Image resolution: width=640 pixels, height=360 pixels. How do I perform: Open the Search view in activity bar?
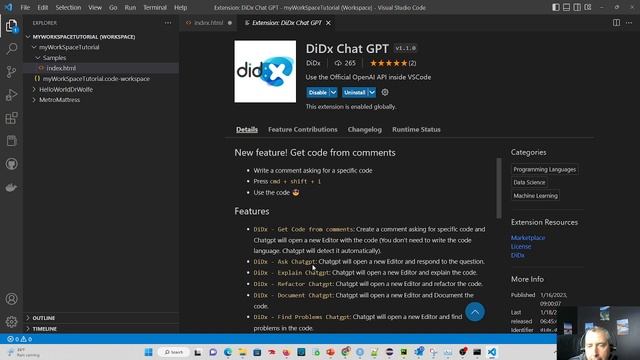11,49
